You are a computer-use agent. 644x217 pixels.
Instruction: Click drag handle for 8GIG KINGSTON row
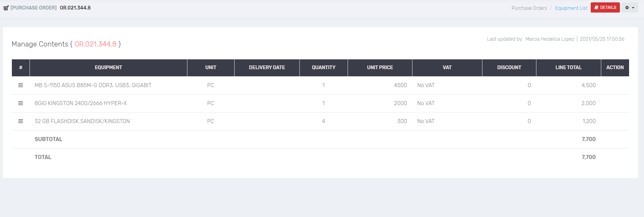tap(21, 103)
